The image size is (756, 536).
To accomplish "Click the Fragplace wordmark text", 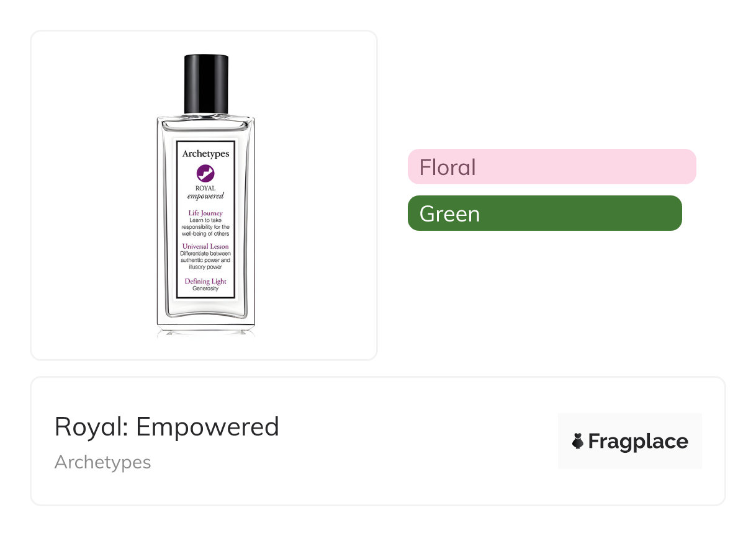I will 638,442.
